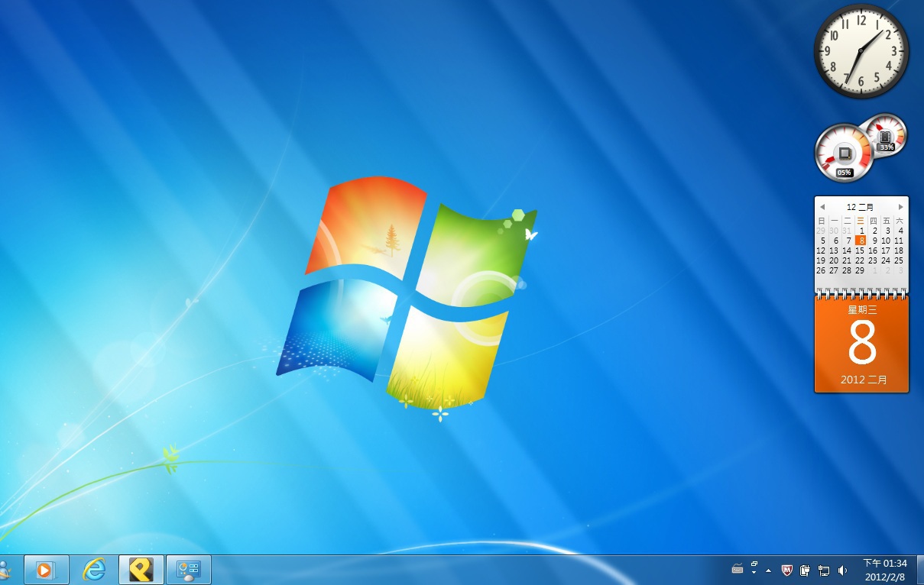This screenshot has width=924, height=585.
Task: Click the CPU meter gauge showing 05%
Action: (x=844, y=153)
